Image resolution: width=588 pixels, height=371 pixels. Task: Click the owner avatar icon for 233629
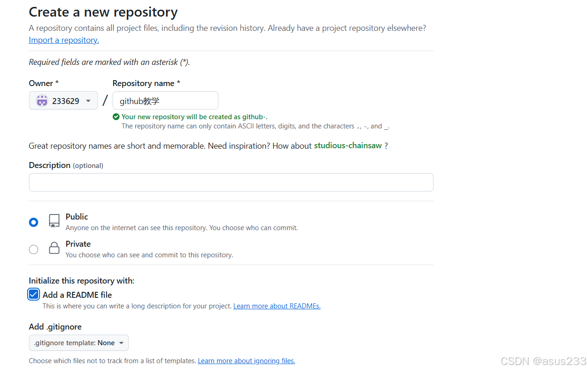pos(42,101)
